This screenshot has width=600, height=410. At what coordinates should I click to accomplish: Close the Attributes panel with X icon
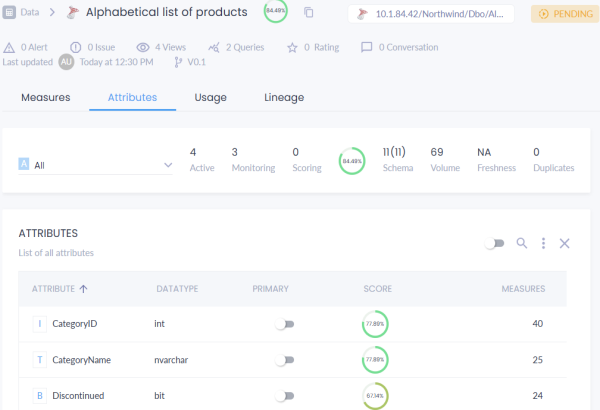tap(564, 243)
